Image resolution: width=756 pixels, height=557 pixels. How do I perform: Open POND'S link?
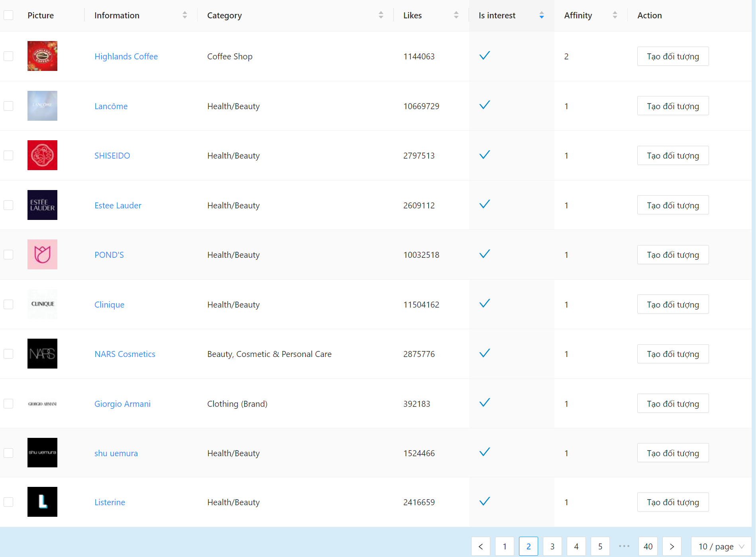click(109, 255)
